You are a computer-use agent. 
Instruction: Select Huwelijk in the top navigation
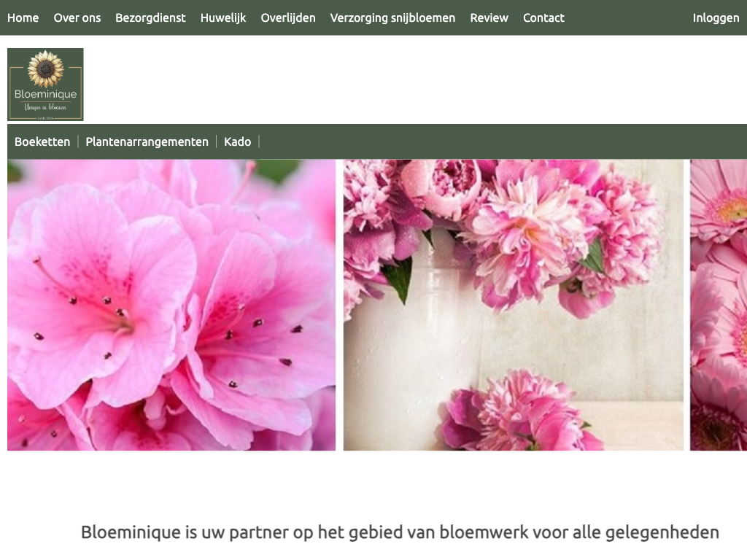tap(223, 17)
